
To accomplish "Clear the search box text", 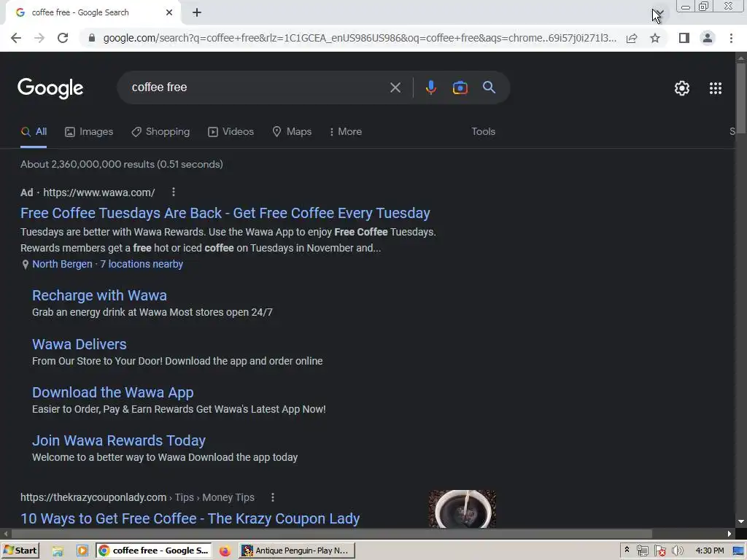I will 395,87.
